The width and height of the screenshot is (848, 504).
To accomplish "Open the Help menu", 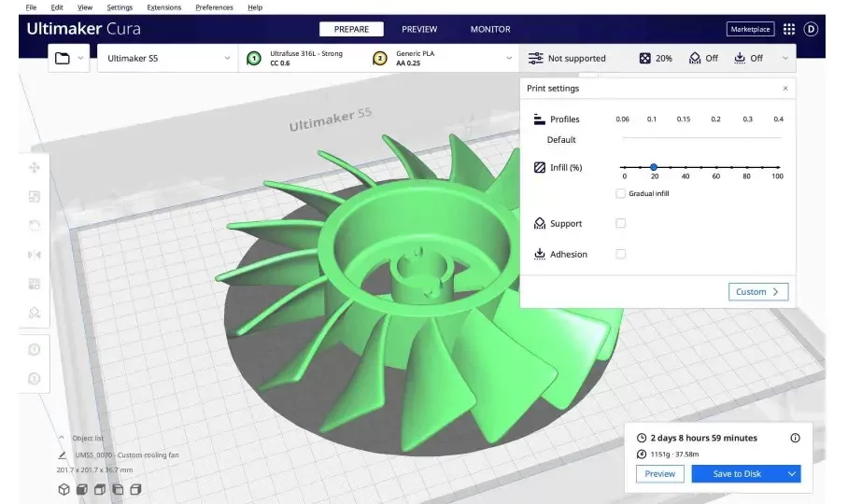I will point(255,7).
